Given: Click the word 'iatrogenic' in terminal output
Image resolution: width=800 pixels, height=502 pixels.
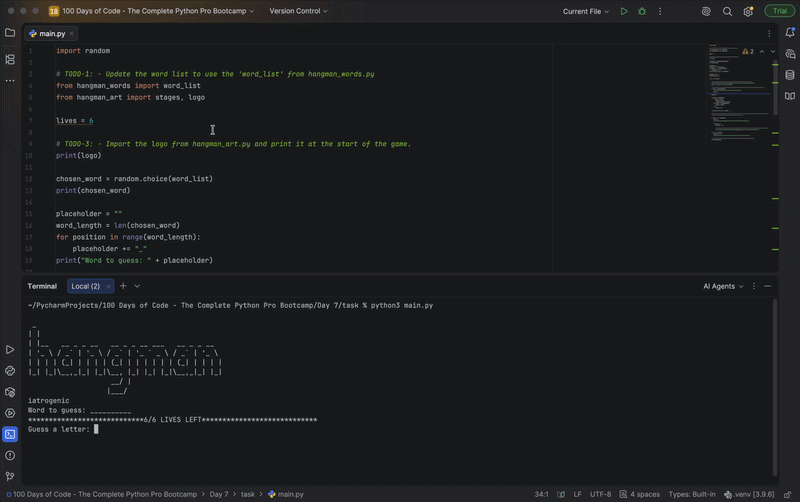Looking at the screenshot, I should coord(48,400).
